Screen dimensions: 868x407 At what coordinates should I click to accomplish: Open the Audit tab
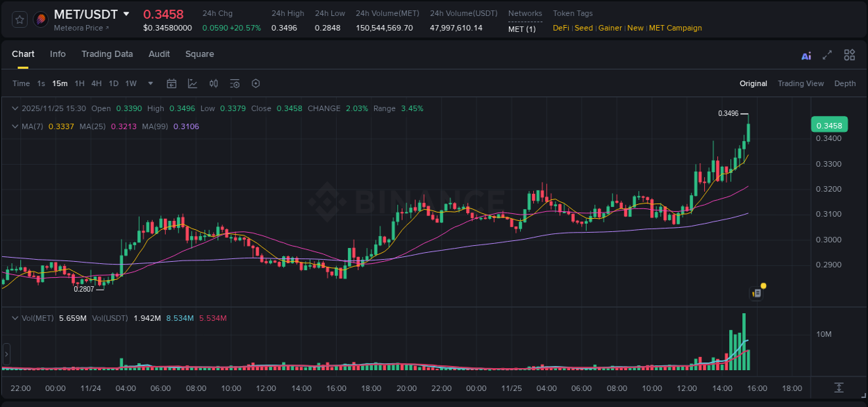point(159,54)
